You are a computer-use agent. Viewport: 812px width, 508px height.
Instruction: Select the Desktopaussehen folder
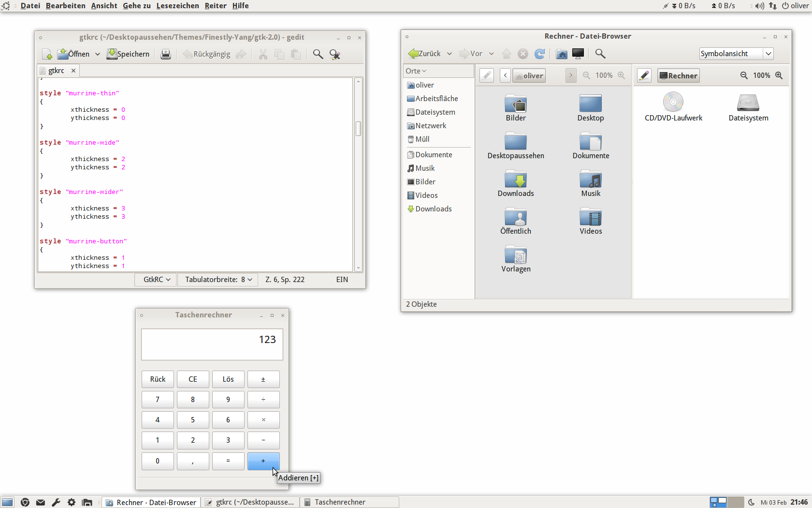[x=516, y=146]
